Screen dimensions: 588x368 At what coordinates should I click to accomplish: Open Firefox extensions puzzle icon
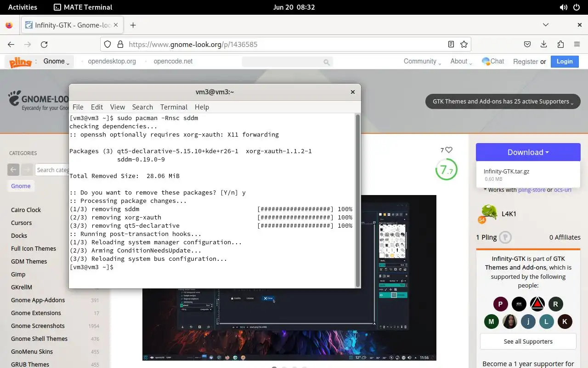[x=560, y=45]
